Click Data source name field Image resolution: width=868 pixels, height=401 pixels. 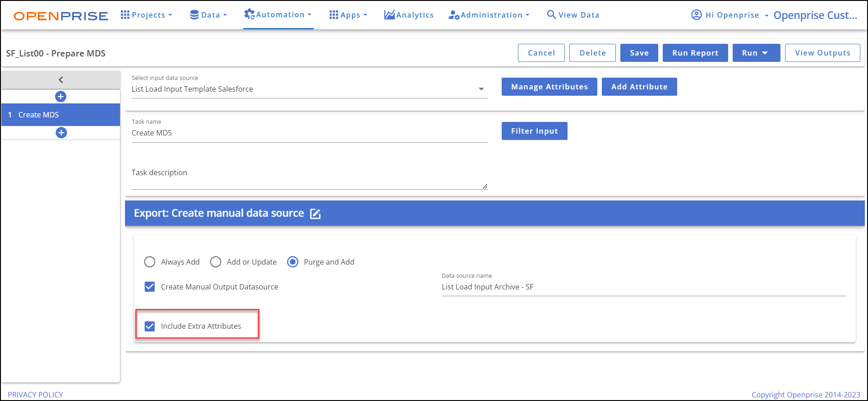tap(644, 287)
